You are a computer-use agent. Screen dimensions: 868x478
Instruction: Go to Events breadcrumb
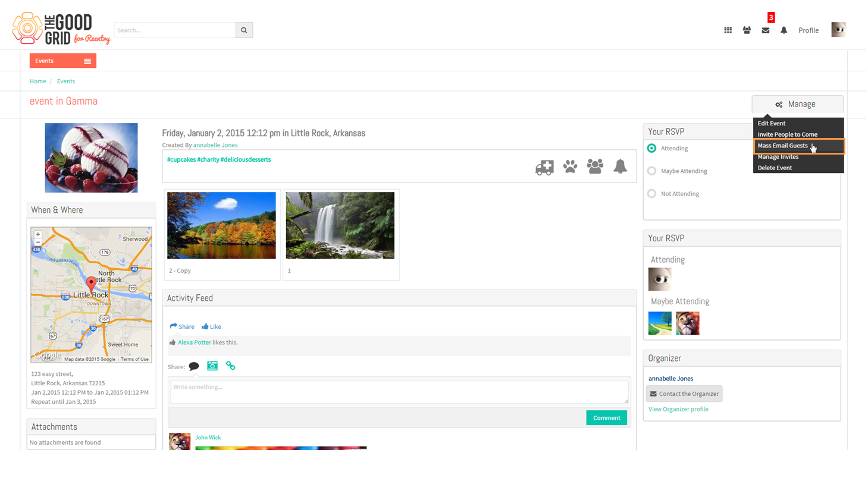[x=66, y=81]
